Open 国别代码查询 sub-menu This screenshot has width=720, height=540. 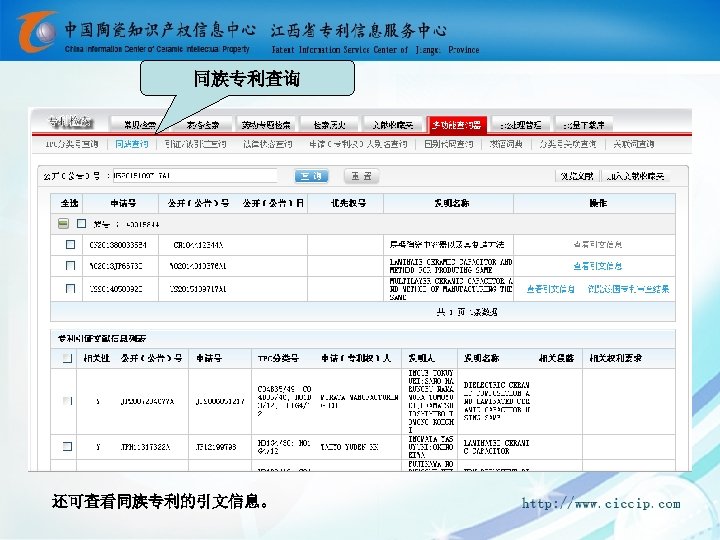click(449, 144)
